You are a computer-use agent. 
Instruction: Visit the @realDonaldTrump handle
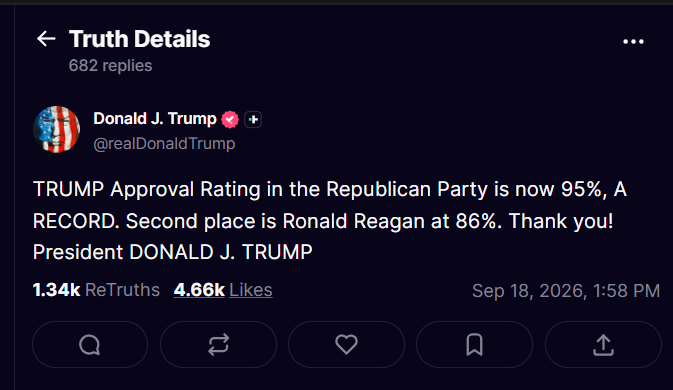(164, 143)
